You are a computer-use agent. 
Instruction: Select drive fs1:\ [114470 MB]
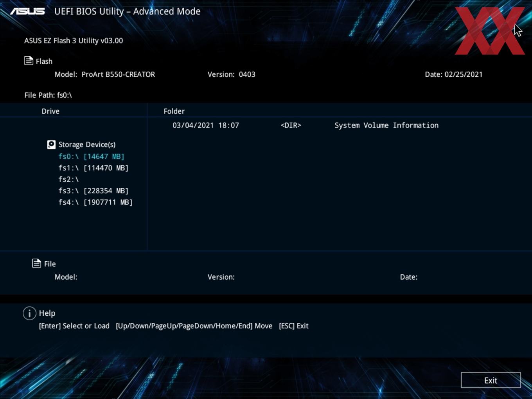click(93, 168)
